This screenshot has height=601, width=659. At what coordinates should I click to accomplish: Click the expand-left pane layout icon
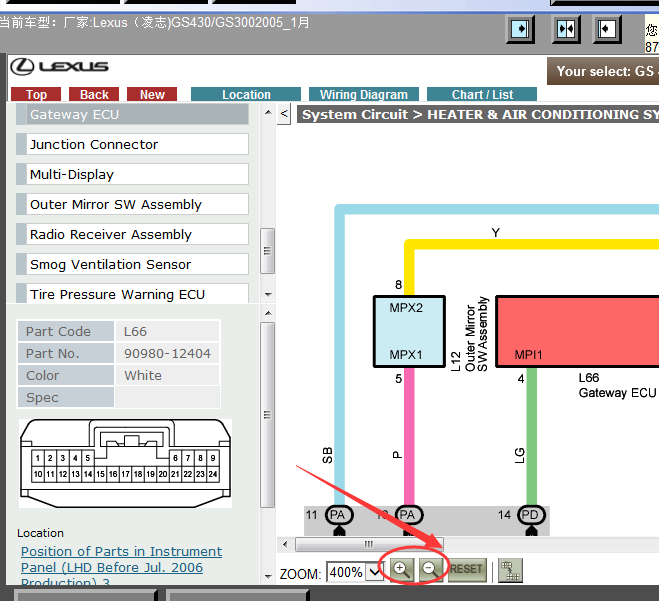(606, 29)
